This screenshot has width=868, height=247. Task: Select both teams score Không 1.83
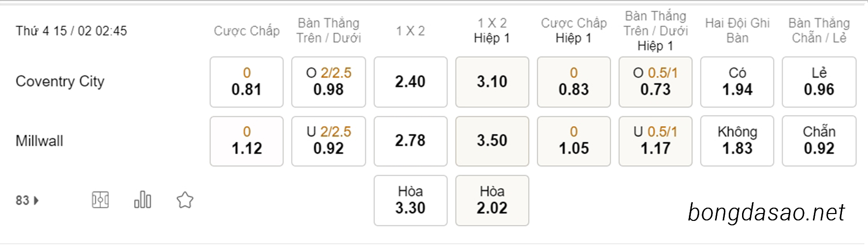click(x=737, y=141)
